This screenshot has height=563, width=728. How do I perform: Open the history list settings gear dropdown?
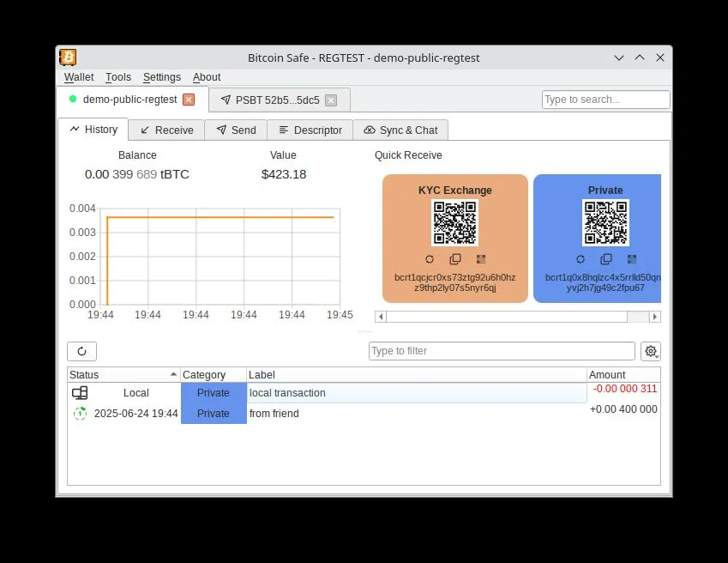tap(651, 351)
